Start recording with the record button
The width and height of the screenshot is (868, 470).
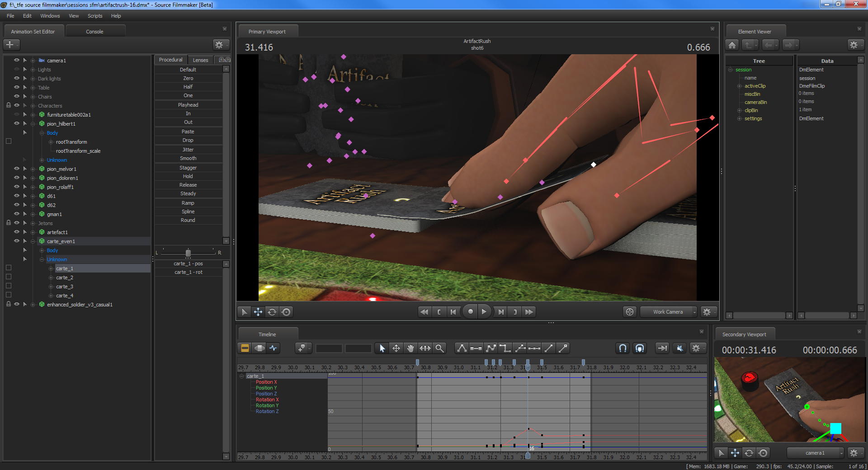pos(471,312)
